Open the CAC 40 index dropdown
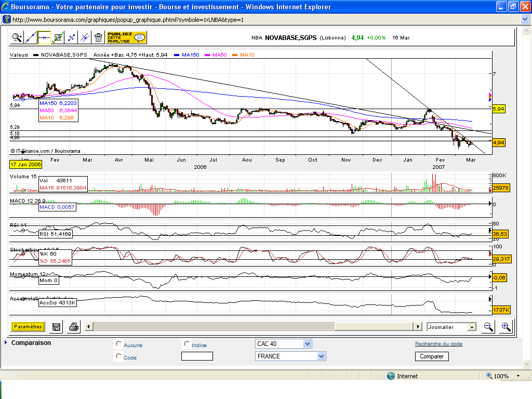 (x=307, y=344)
